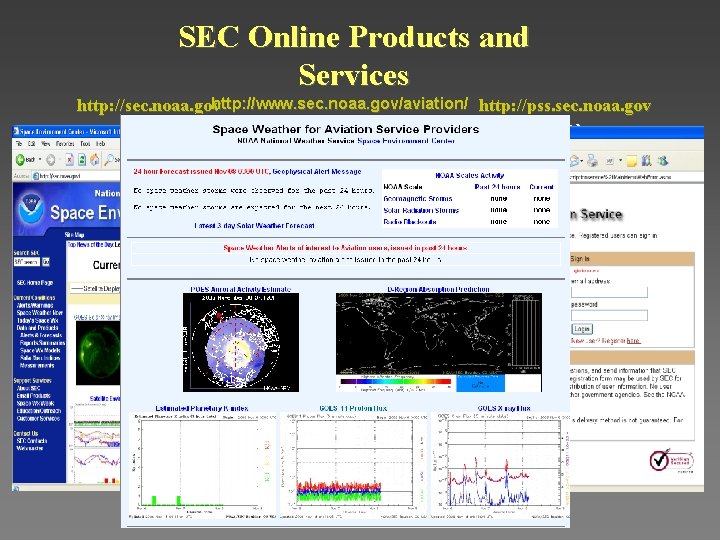This screenshot has height=540, width=720.
Task: Click the Login button on sign-in form
Action: [582, 329]
